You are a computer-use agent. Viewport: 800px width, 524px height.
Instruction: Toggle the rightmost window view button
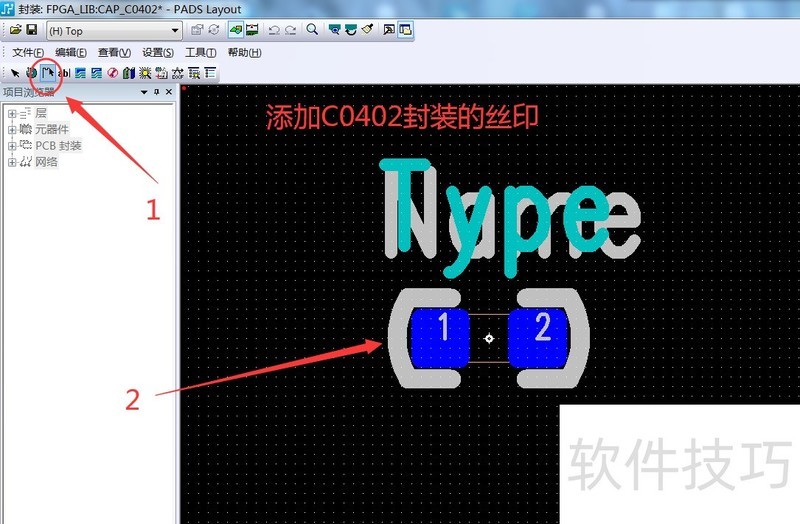[406, 30]
